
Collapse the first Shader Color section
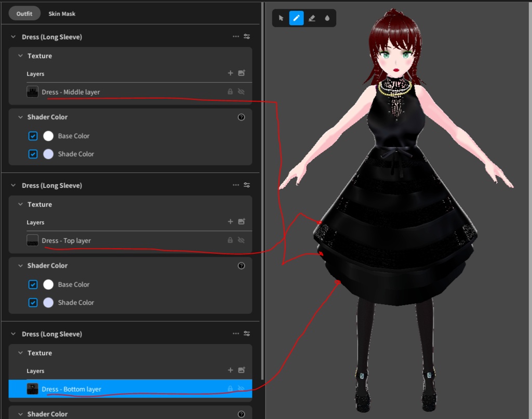coord(20,117)
